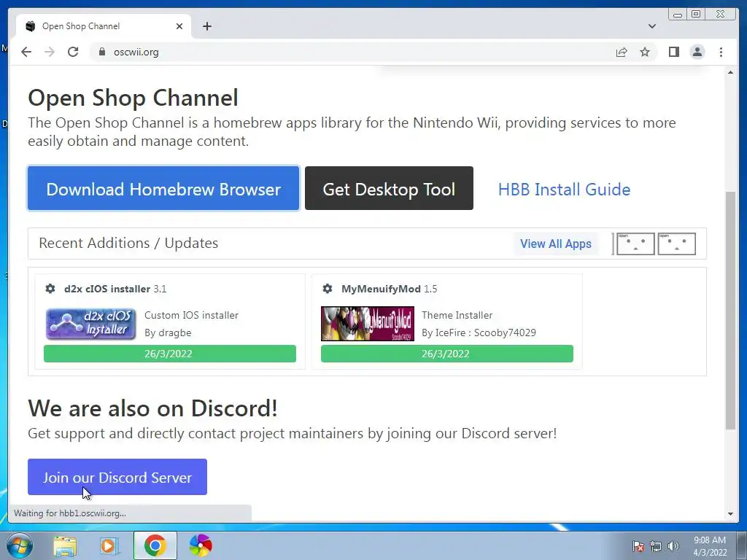The image size is (747, 560).
Task: Open the Windows Start menu
Action: coord(19,545)
